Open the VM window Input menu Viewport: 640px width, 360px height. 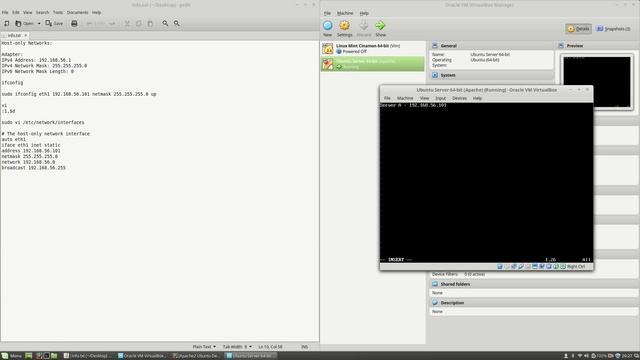440,98
